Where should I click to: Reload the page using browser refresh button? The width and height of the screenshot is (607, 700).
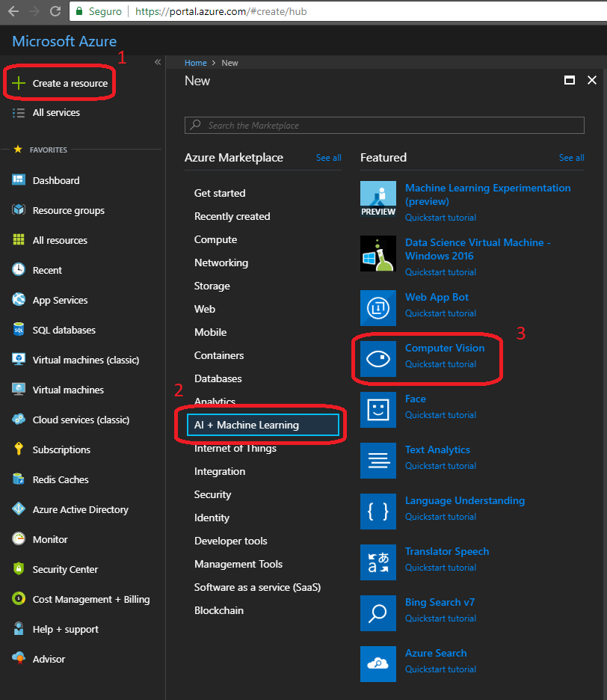tap(55, 11)
